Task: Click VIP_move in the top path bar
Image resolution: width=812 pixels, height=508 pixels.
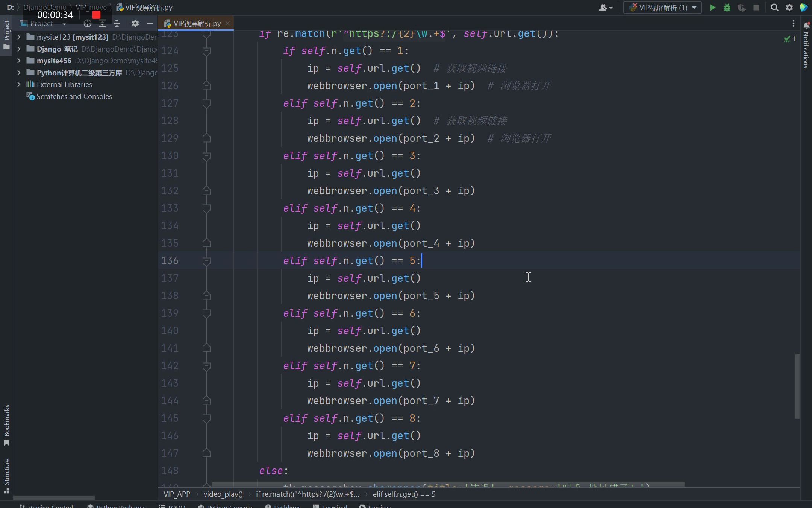Action: (91, 8)
